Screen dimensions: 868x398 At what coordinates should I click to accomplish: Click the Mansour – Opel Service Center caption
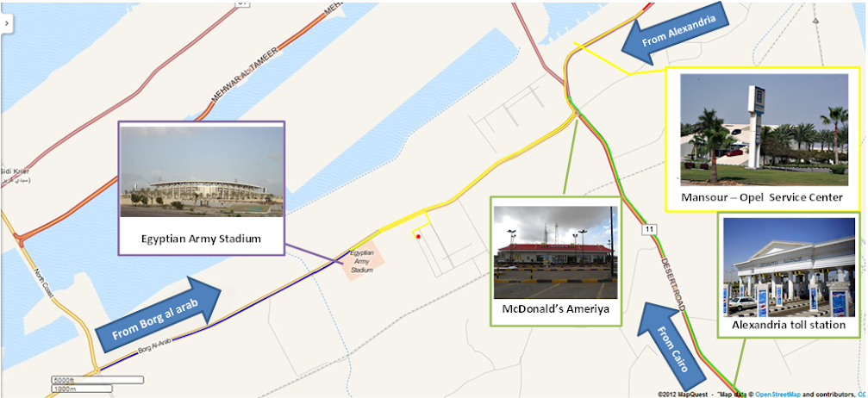(762, 197)
